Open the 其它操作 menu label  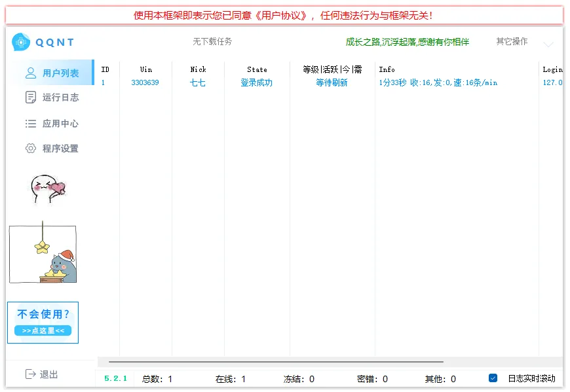512,42
